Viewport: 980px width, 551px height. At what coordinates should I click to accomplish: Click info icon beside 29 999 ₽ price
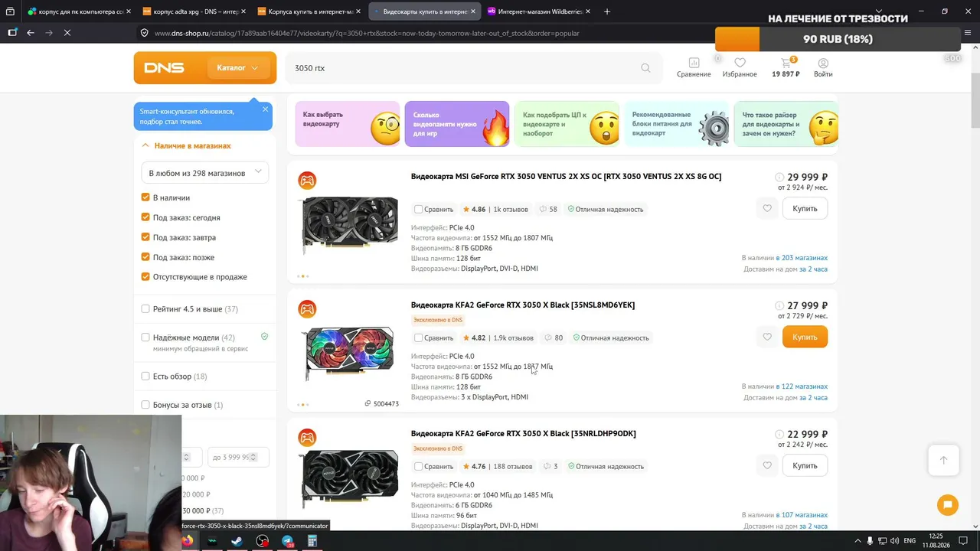pos(779,177)
